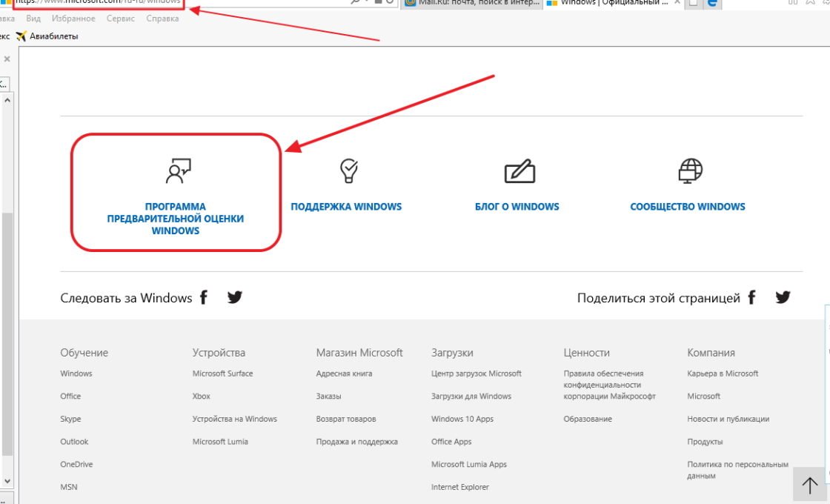This screenshot has height=504, width=830.
Task: Go to Центр загрузок Microsoft link
Action: tap(476, 374)
